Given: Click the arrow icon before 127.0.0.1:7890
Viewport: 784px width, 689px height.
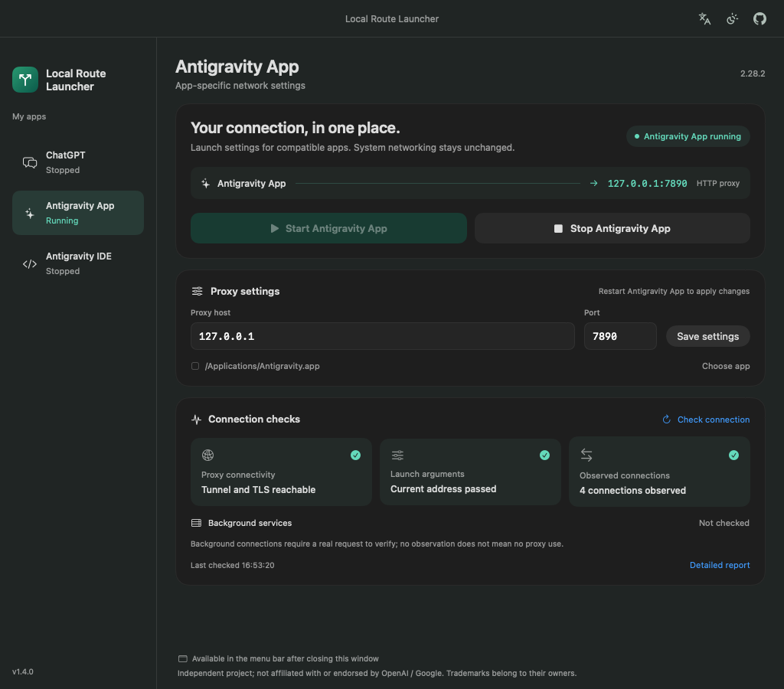Looking at the screenshot, I should [x=593, y=184].
